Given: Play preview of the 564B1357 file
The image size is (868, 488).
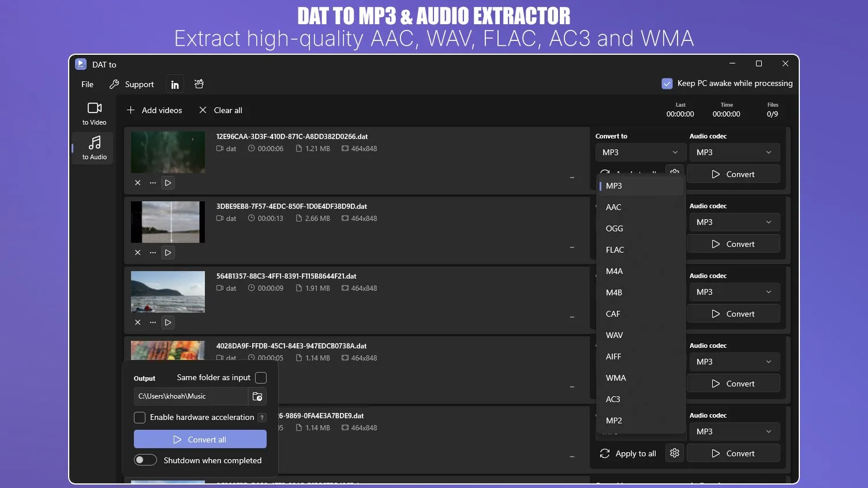Looking at the screenshot, I should tap(168, 322).
